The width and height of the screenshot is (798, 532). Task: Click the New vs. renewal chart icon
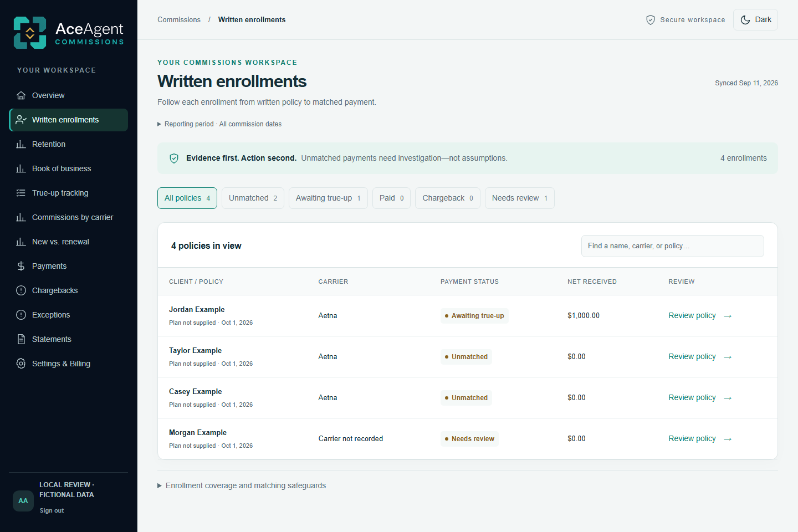coord(21,242)
